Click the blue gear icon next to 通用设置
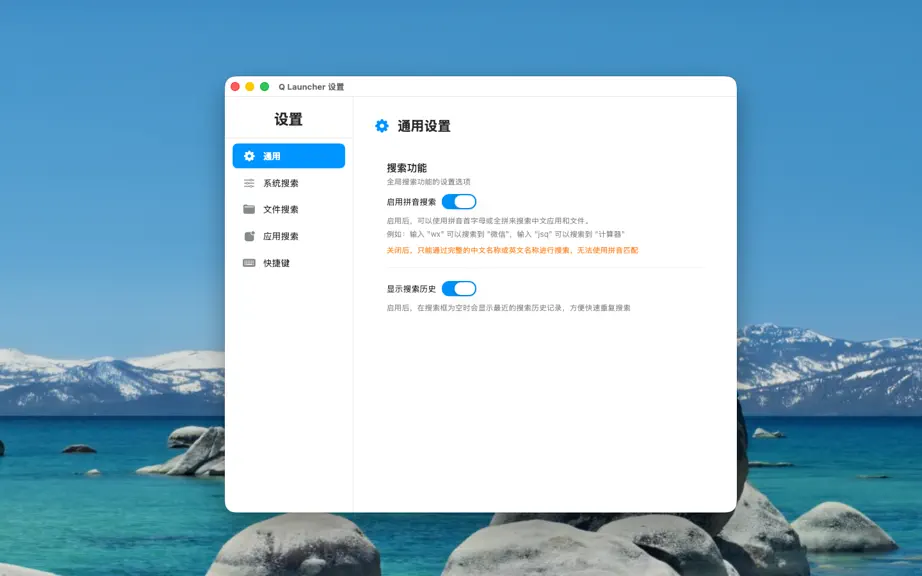 (x=382, y=126)
